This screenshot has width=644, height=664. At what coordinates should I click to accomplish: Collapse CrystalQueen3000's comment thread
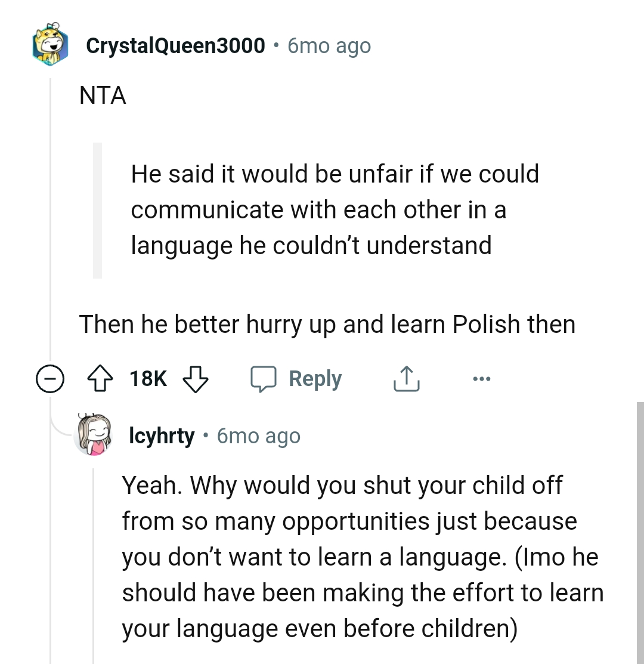pyautogui.click(x=50, y=378)
